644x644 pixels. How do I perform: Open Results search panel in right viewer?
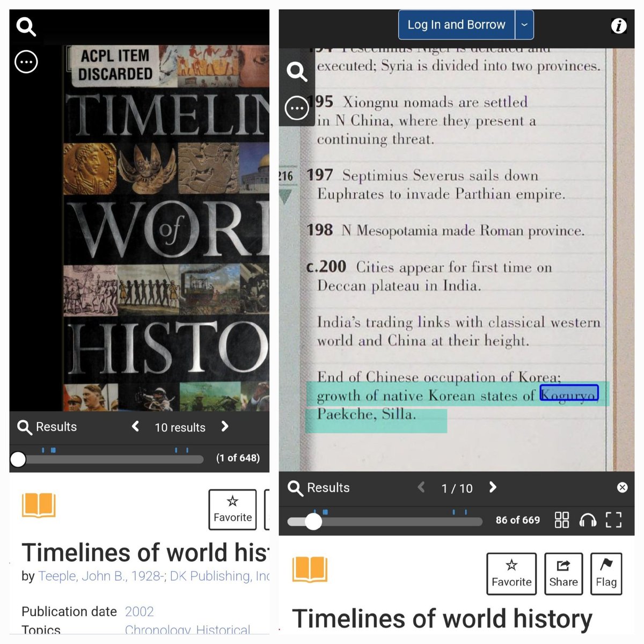319,488
